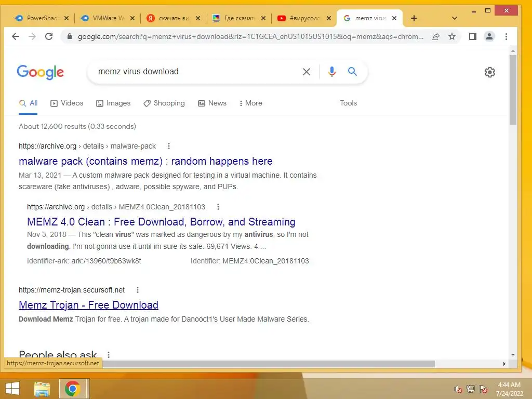Open MEMZ 4.0 Clean Free Download result
This screenshot has height=399, width=532.
161,222
